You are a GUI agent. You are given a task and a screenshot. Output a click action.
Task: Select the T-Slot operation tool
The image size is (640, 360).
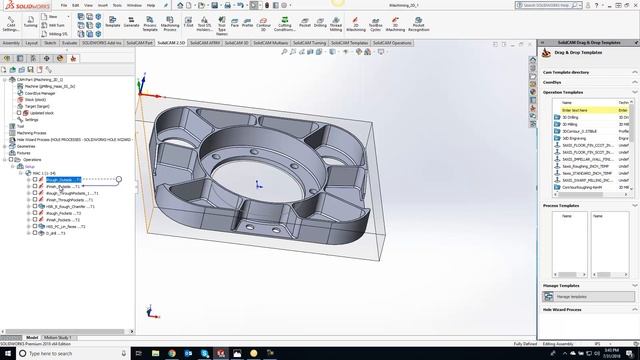click(x=188, y=22)
